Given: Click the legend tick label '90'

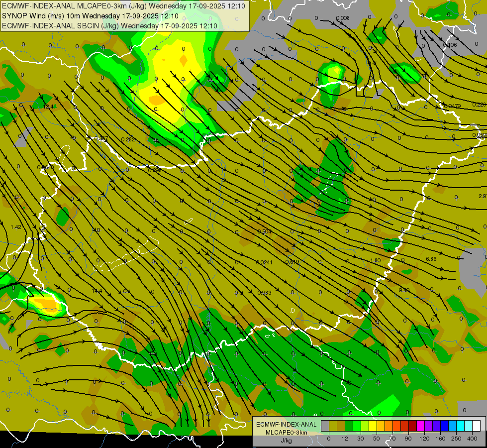Looking at the screenshot, I should [x=408, y=439].
